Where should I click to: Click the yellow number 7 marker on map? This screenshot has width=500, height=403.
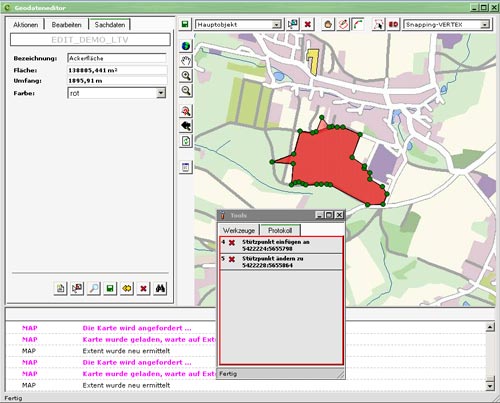(313, 62)
